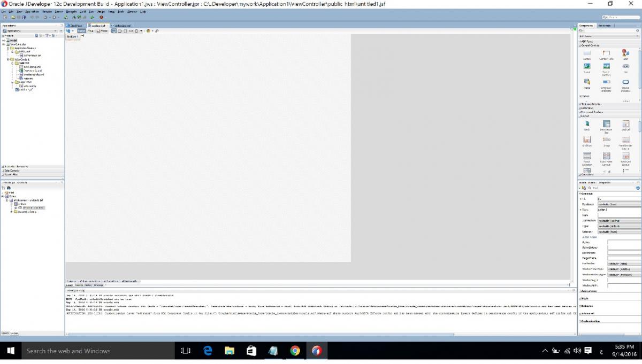642x364 pixels.
Task: Select the Grid Row layout component
Action: (x=587, y=142)
